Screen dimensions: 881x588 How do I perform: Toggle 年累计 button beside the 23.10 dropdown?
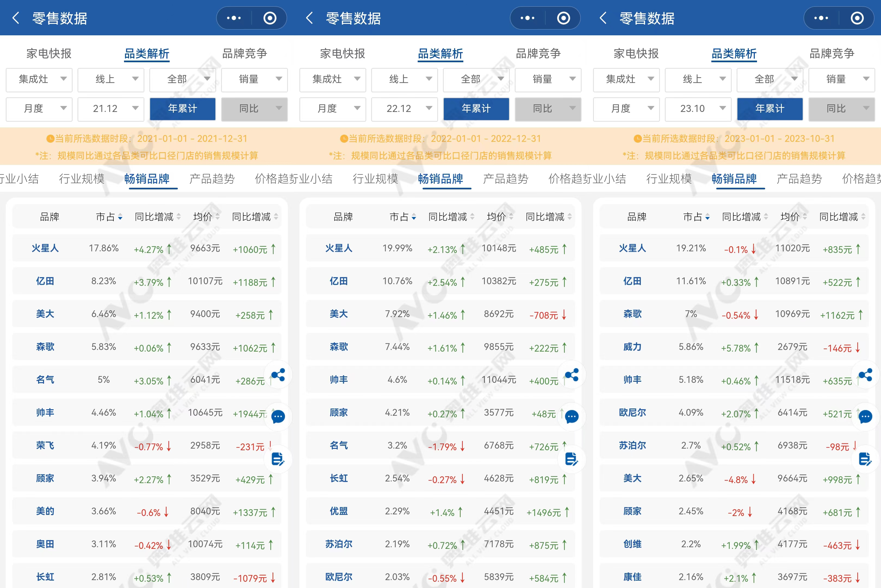[770, 109]
